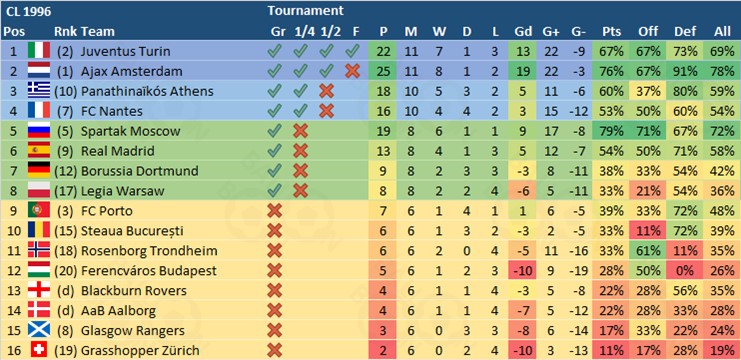Screen dimensions: 741x360
Task: Select the Greece flag in Panathinaïkós row
Action: [39, 91]
